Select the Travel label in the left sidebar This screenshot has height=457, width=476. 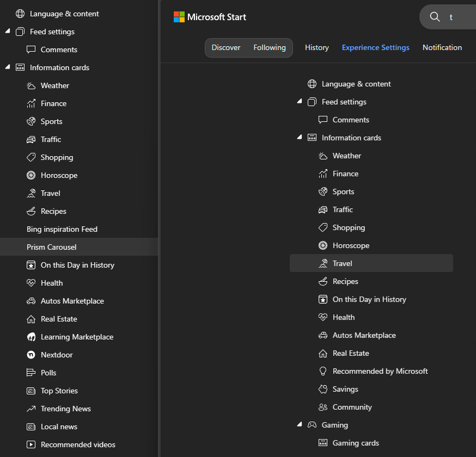[x=51, y=193]
